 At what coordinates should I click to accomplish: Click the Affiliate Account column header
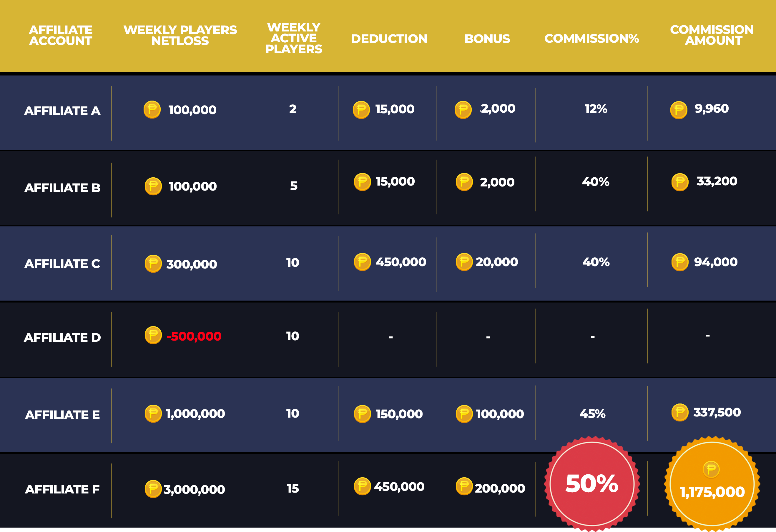pyautogui.click(x=60, y=35)
